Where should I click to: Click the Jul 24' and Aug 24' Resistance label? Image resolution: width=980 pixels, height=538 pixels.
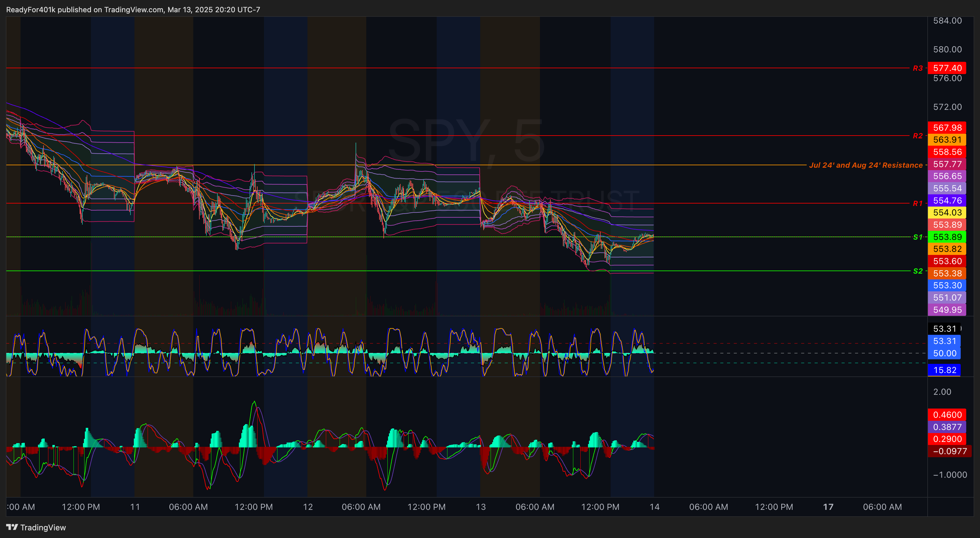coord(865,165)
